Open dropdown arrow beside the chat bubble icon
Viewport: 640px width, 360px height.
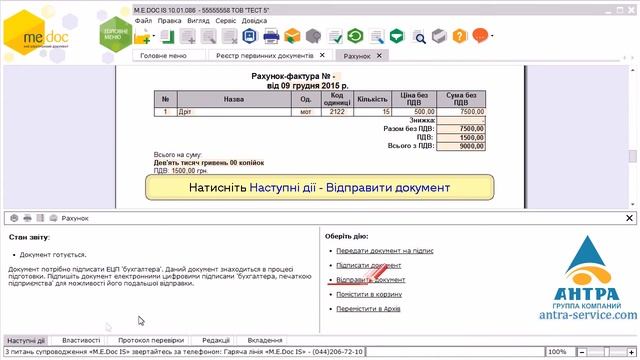492,36
